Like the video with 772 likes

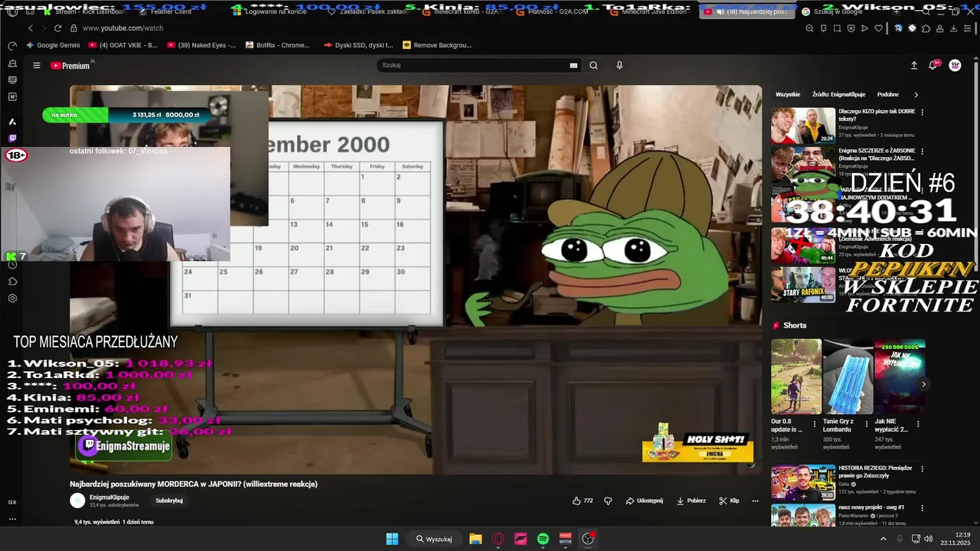point(583,500)
